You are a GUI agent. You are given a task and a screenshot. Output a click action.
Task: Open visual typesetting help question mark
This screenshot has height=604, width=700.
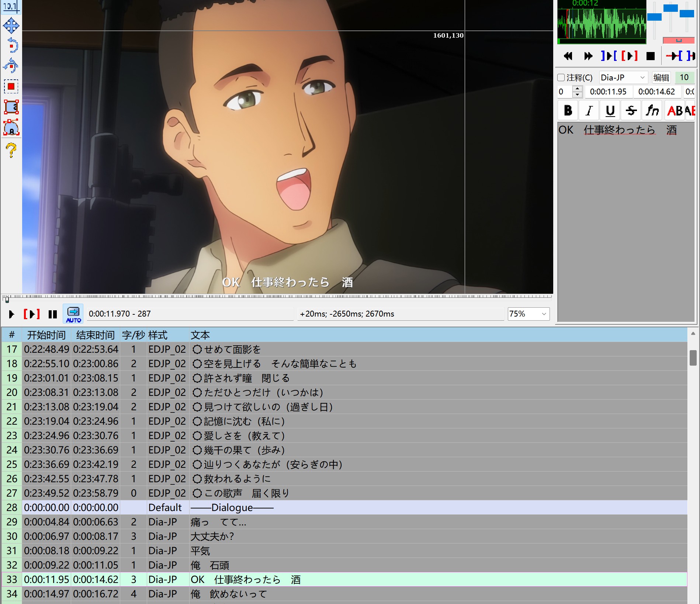[11, 150]
